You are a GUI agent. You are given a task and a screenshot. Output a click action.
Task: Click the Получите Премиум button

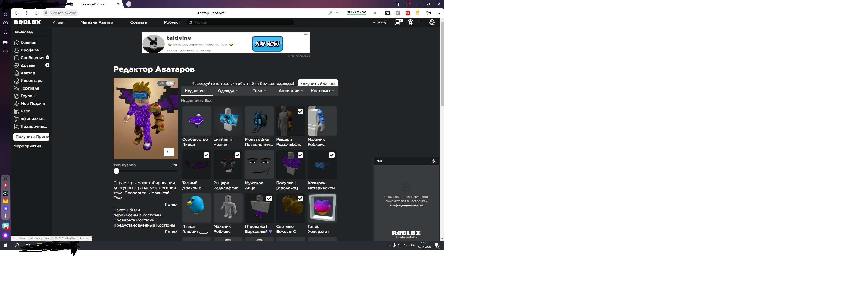31,137
